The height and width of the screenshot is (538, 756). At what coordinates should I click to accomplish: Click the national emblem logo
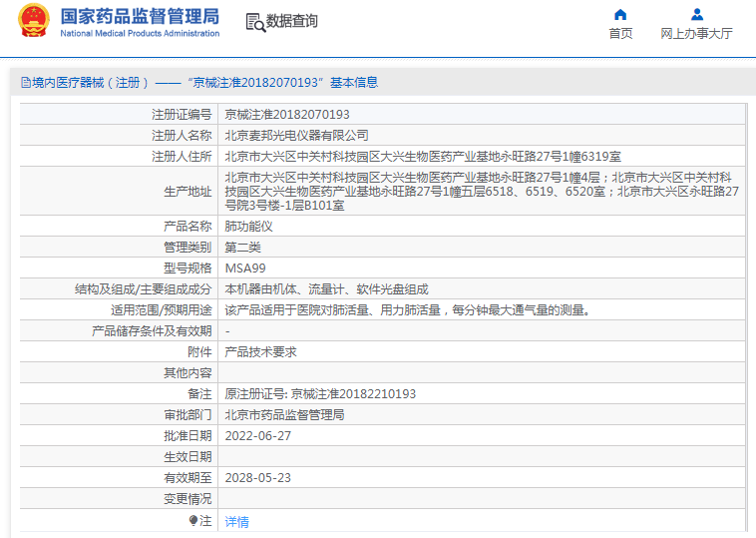point(33,21)
